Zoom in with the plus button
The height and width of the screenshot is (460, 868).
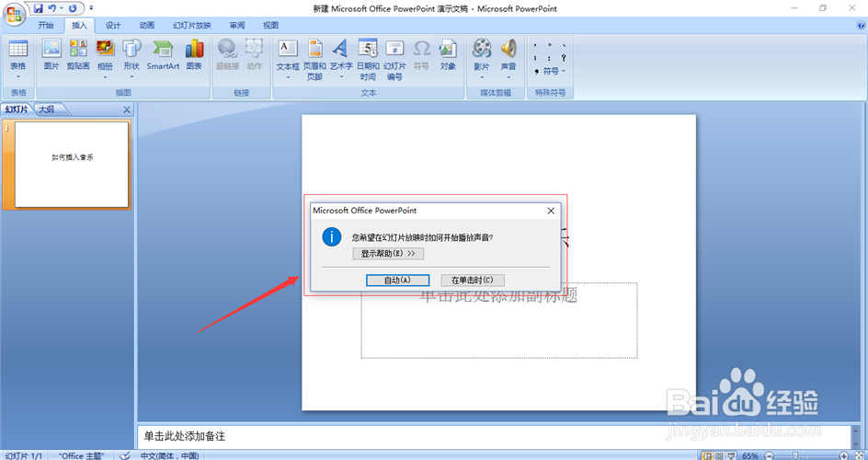tap(844, 455)
